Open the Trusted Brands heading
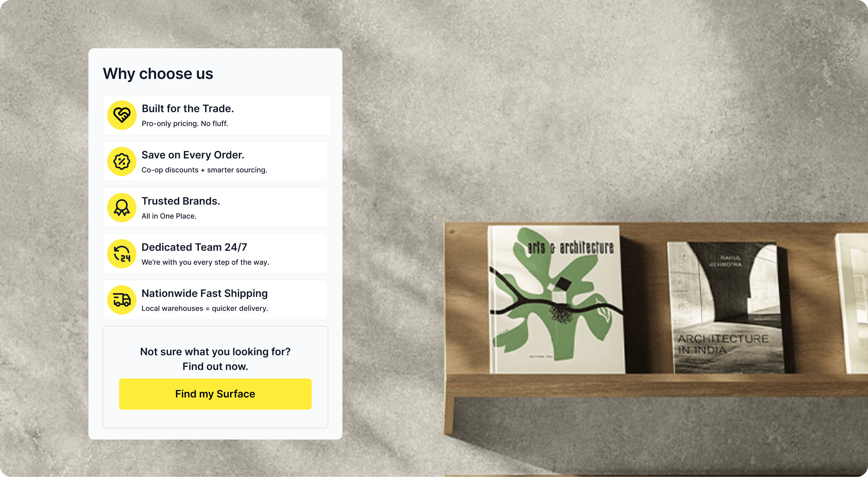 click(181, 201)
